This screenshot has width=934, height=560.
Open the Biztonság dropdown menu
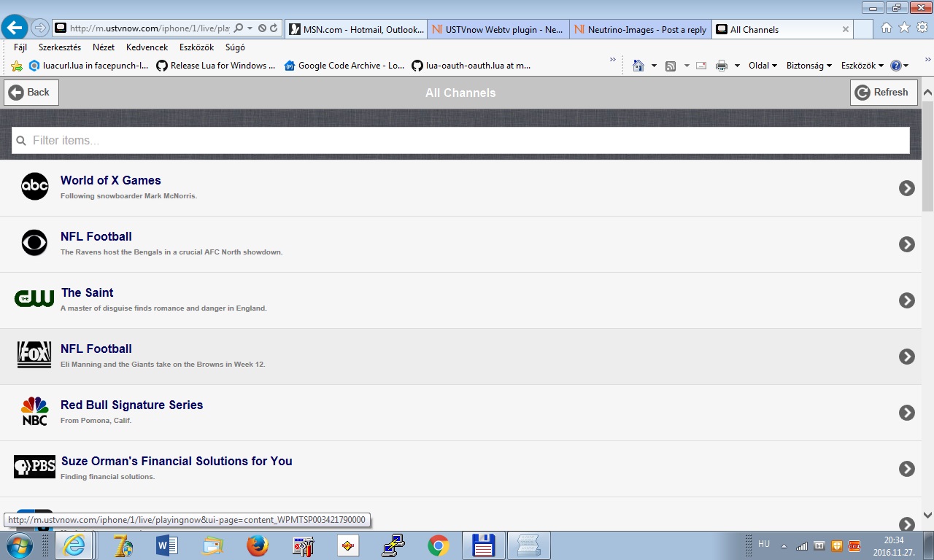point(809,66)
